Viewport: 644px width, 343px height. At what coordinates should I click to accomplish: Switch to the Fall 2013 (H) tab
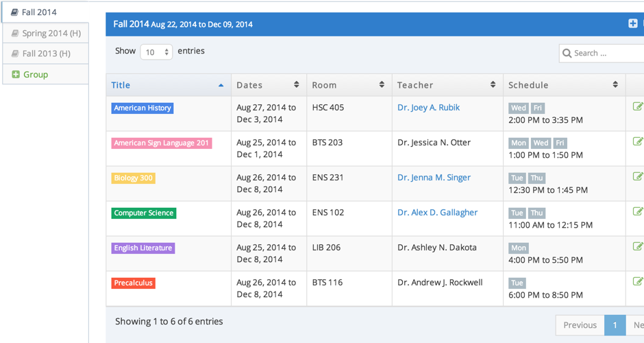click(x=45, y=54)
